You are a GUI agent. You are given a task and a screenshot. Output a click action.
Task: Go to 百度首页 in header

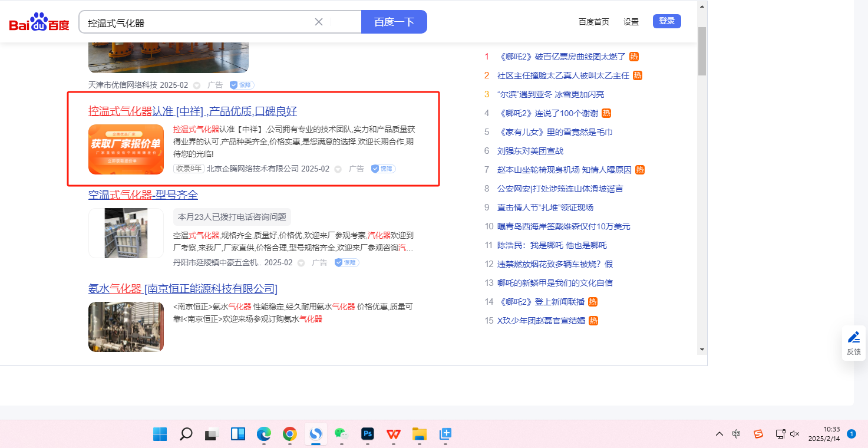(x=593, y=22)
